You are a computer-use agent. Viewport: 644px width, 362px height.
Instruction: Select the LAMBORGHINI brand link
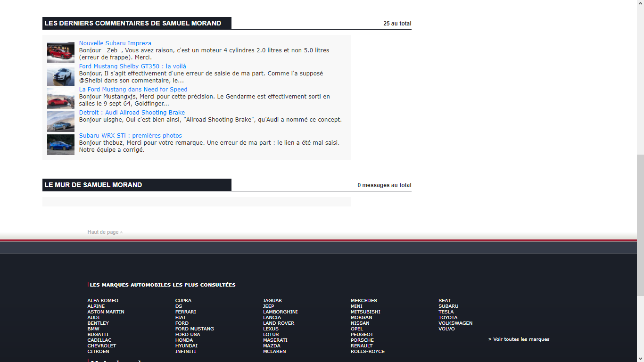[x=281, y=312]
